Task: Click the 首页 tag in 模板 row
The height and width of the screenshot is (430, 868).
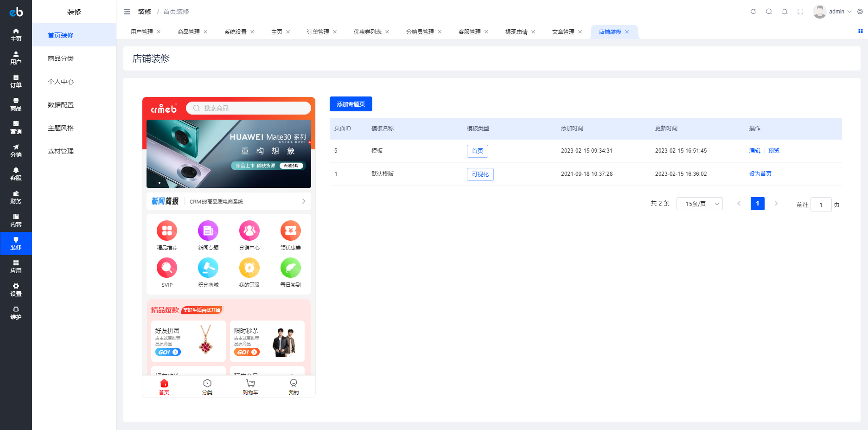Action: click(478, 151)
